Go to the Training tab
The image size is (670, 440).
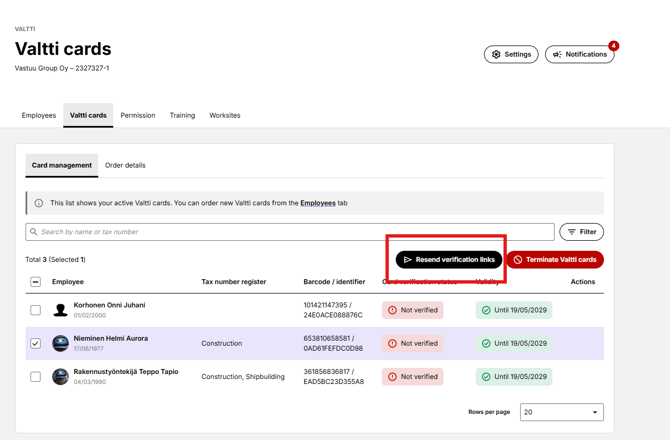click(x=182, y=115)
